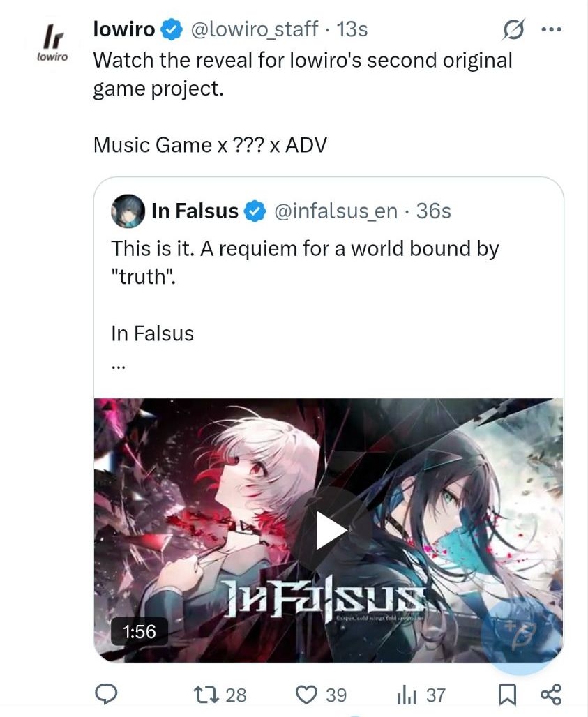Click the Grok slash-circle icon
The image size is (588, 717).
pyautogui.click(x=513, y=30)
